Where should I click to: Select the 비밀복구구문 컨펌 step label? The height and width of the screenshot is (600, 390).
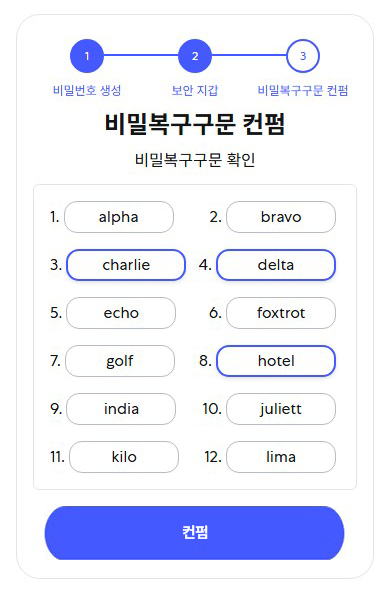tap(303, 90)
